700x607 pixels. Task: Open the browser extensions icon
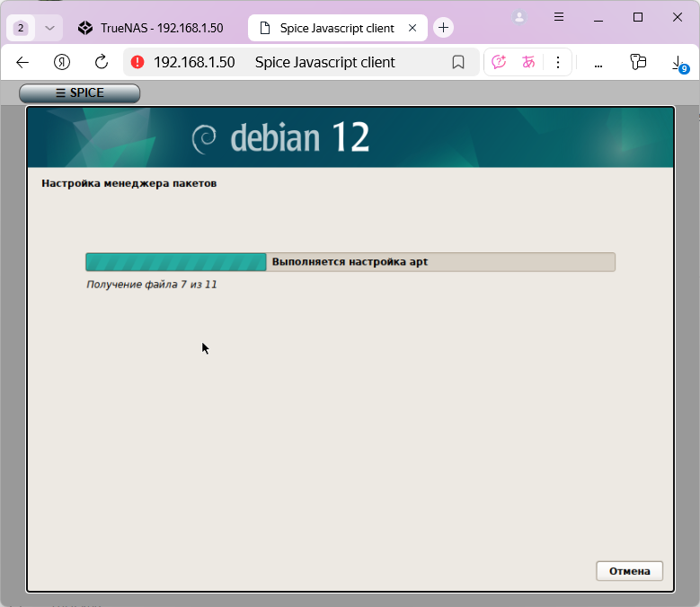pyautogui.click(x=638, y=62)
